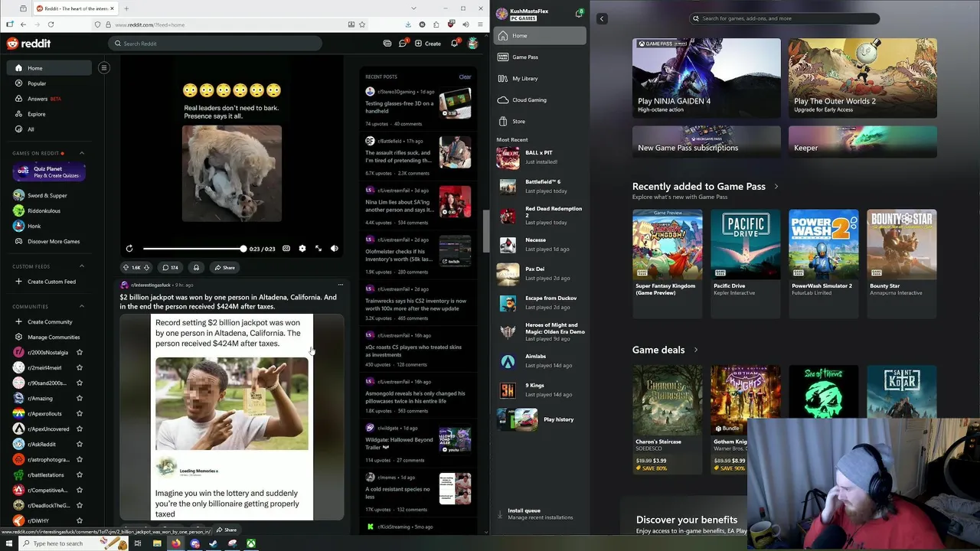Screen dimensions: 980x551
Task: Open Reddit advertise icon in header
Action: [387, 44]
